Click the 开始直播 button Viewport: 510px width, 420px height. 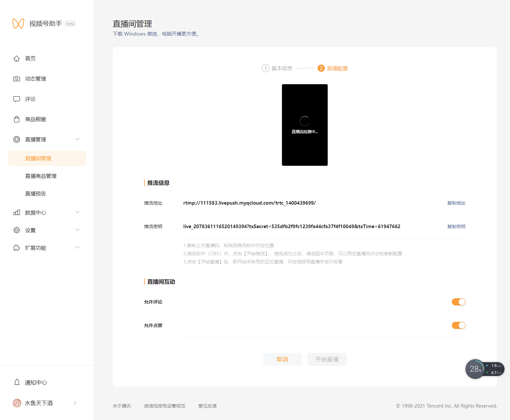[x=327, y=359]
